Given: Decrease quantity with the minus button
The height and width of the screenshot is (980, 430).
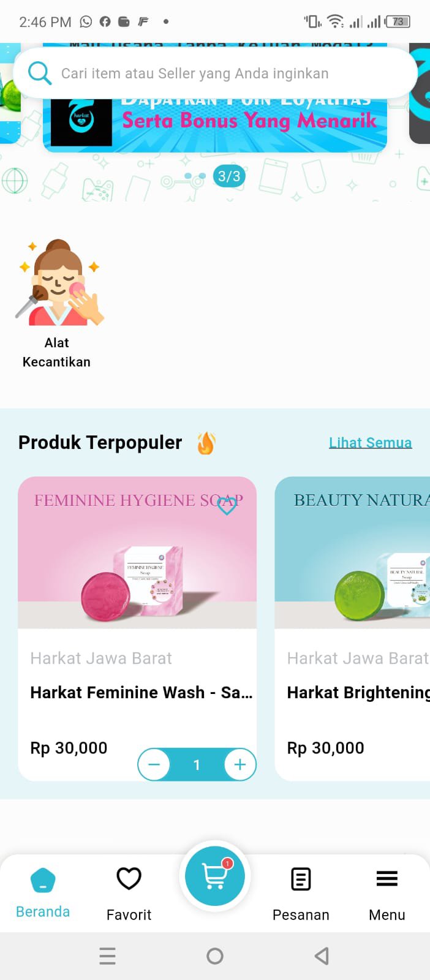Looking at the screenshot, I should coord(154,764).
